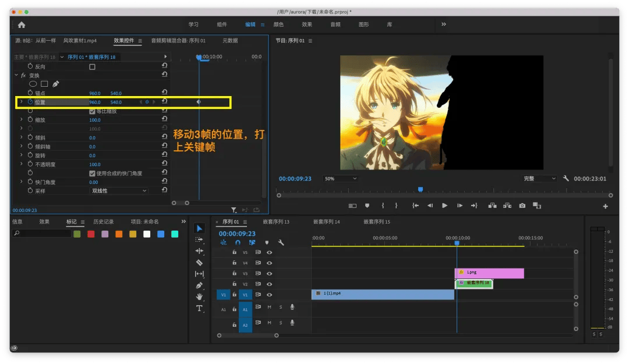
Task: Expand the 缩放 property
Action: coord(22,119)
